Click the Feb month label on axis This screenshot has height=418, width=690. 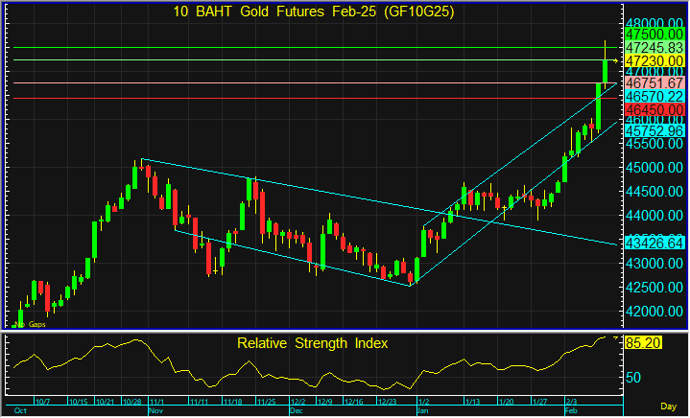pos(572,410)
